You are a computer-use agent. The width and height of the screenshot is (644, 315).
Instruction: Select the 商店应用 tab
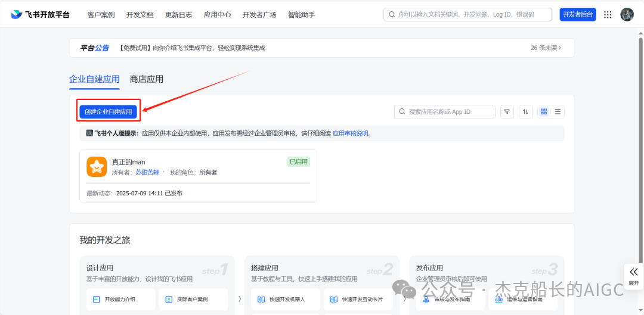(x=147, y=79)
